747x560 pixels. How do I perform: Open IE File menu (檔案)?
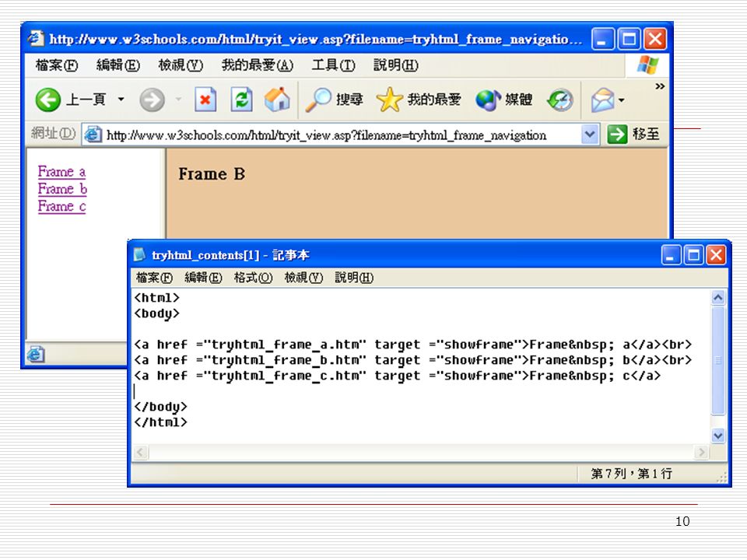(x=57, y=65)
